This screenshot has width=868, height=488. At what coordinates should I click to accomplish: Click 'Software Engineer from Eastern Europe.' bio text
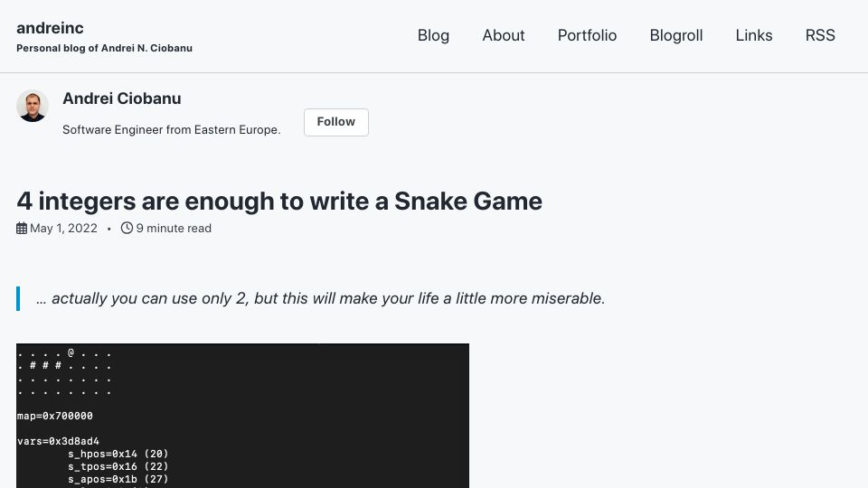pos(172,129)
